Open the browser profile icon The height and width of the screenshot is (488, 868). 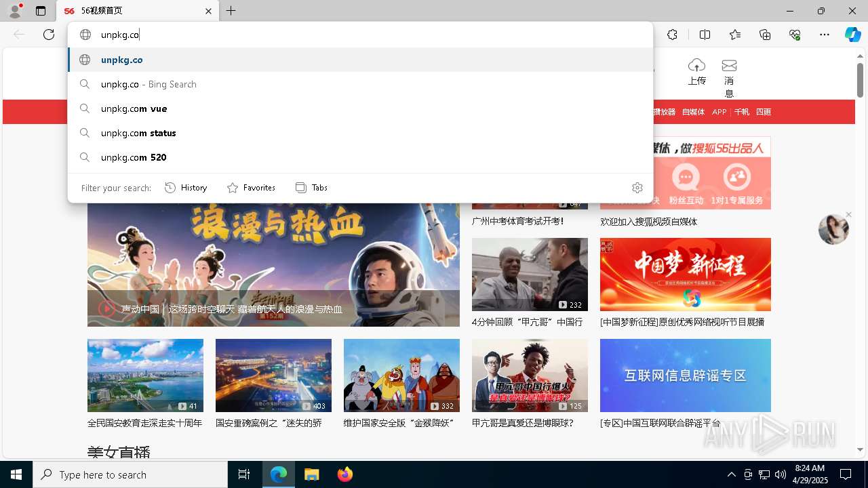(x=14, y=11)
